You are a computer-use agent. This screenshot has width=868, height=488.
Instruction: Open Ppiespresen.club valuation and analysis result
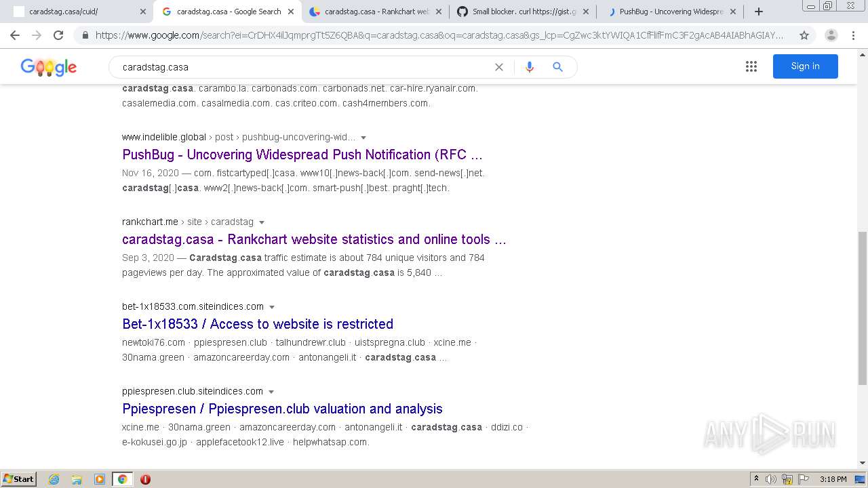tap(282, 409)
